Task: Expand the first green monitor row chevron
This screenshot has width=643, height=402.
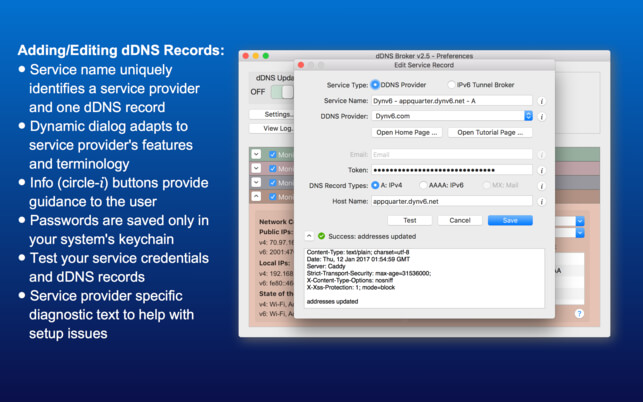Action: pos(256,154)
